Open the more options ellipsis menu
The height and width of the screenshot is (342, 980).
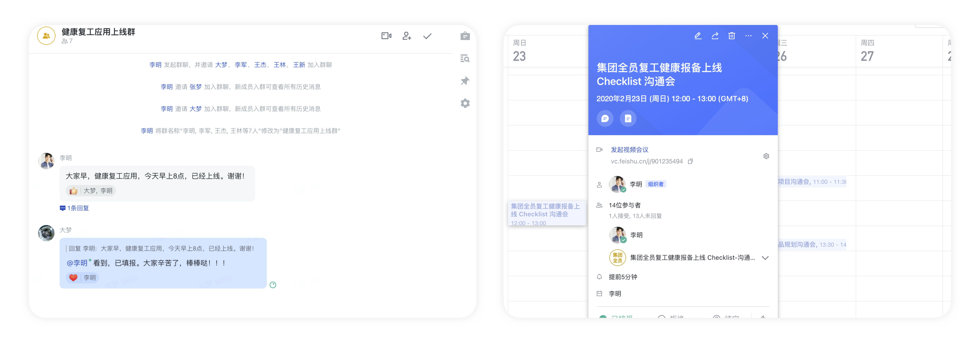(748, 36)
